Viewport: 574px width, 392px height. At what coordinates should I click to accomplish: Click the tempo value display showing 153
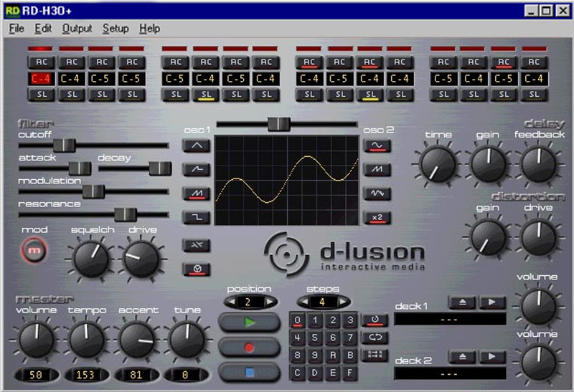(x=86, y=375)
